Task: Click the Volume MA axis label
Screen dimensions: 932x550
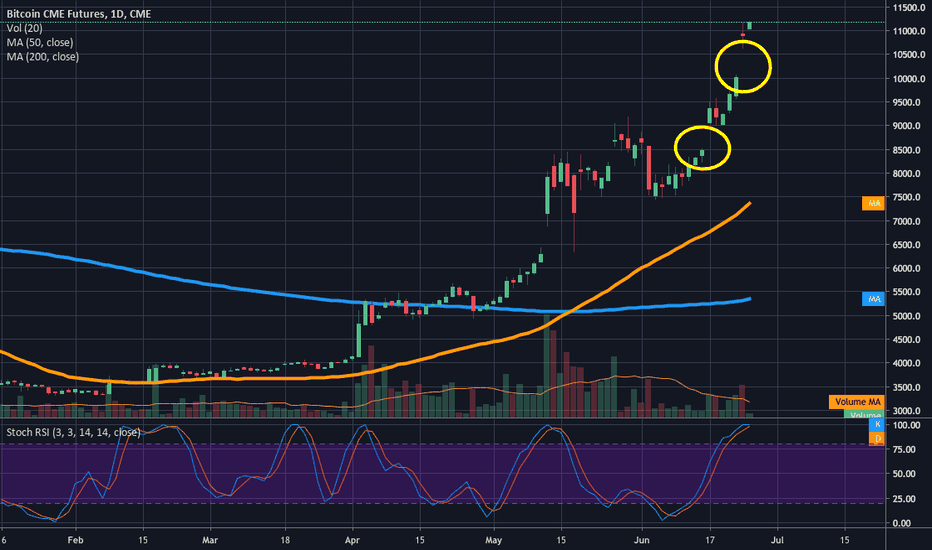Action: tap(857, 402)
